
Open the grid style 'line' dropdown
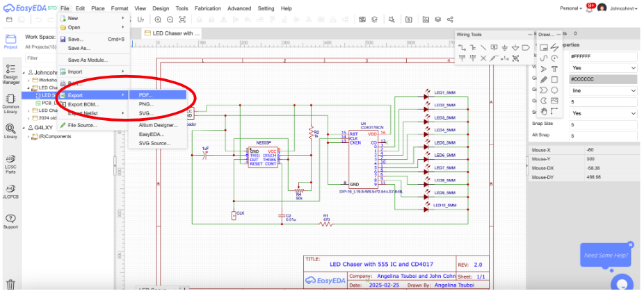(602, 90)
